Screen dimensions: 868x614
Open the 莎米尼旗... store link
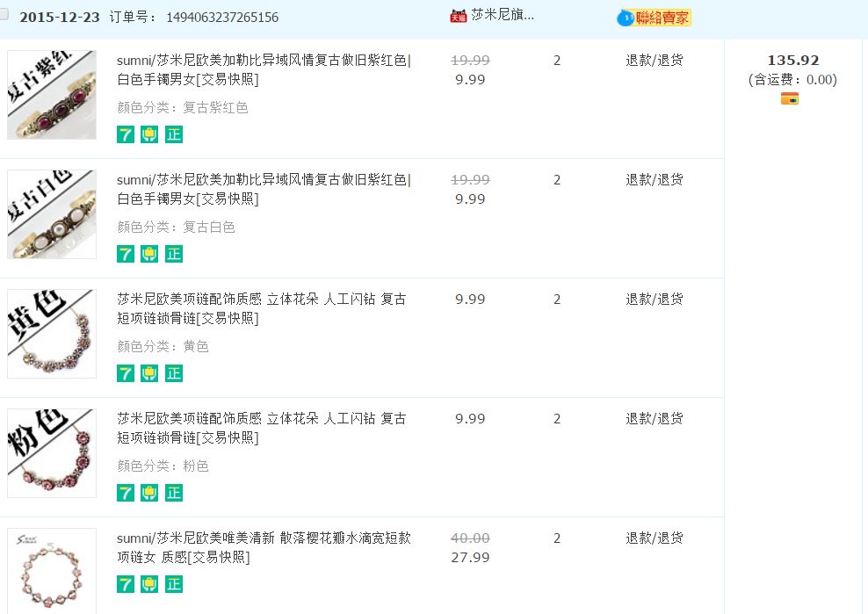click(503, 15)
